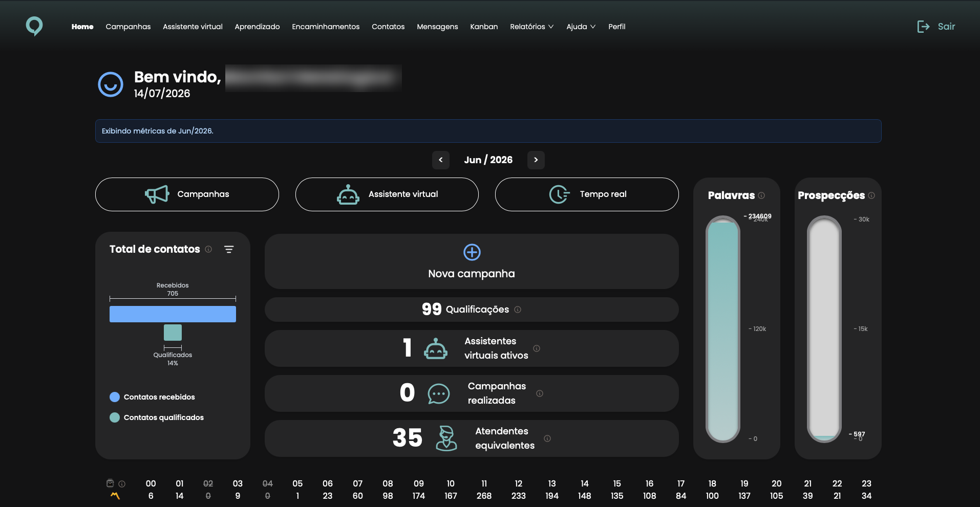Screen dimensions: 980x507
Task: Click hour 00 with 6 value
Action: pyautogui.click(x=151, y=490)
